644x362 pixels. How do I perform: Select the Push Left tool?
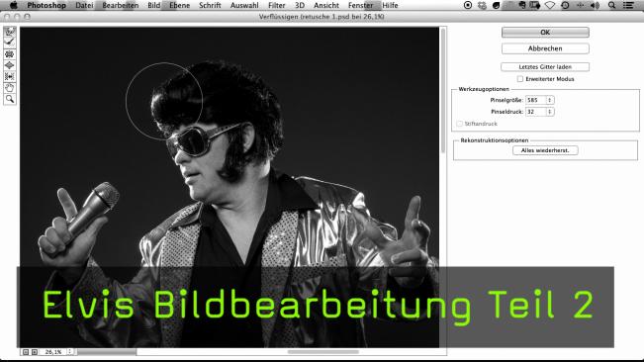pos(10,76)
